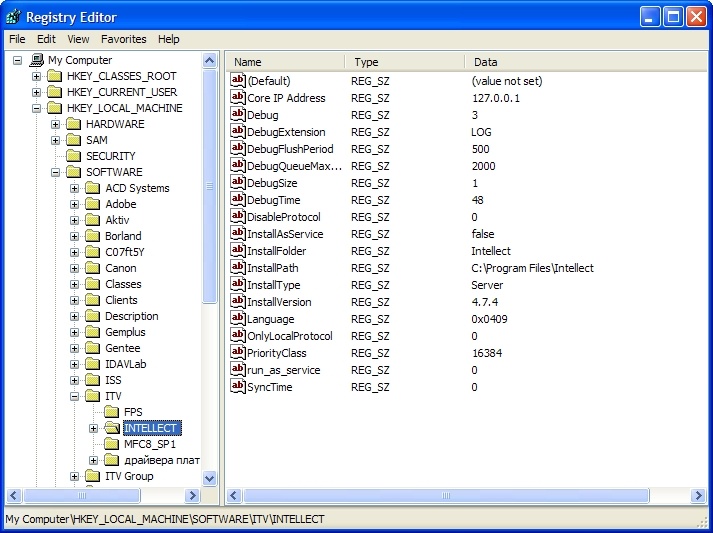The image size is (713, 533).
Task: Click the My Computer icon in tree
Action: pyautogui.click(x=37, y=60)
